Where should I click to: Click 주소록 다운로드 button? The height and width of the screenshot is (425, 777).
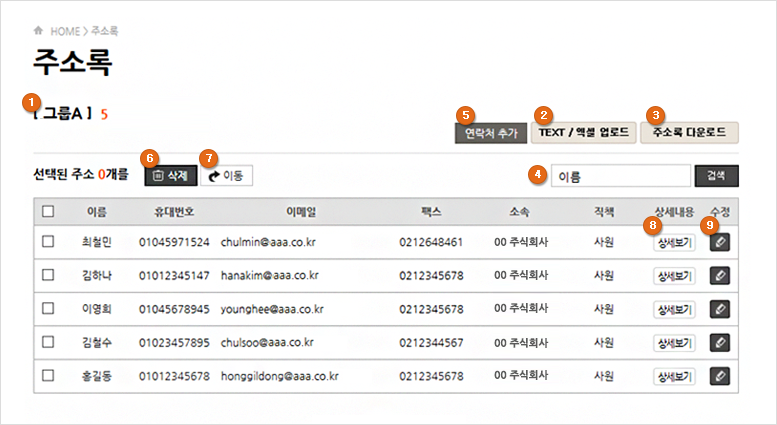click(689, 133)
